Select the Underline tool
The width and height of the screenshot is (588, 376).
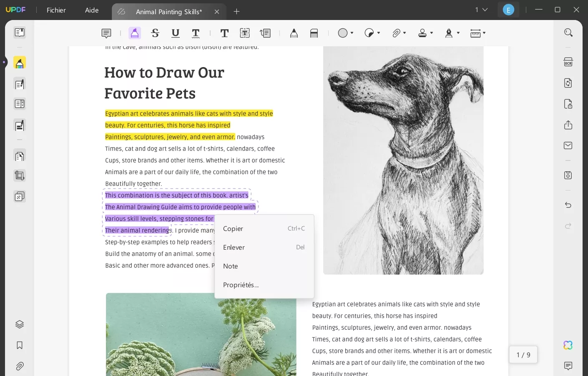(x=176, y=33)
